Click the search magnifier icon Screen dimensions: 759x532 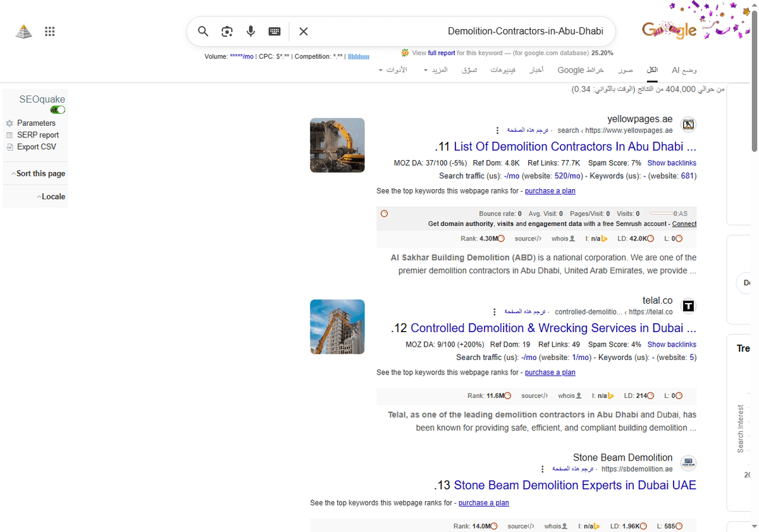[203, 31]
